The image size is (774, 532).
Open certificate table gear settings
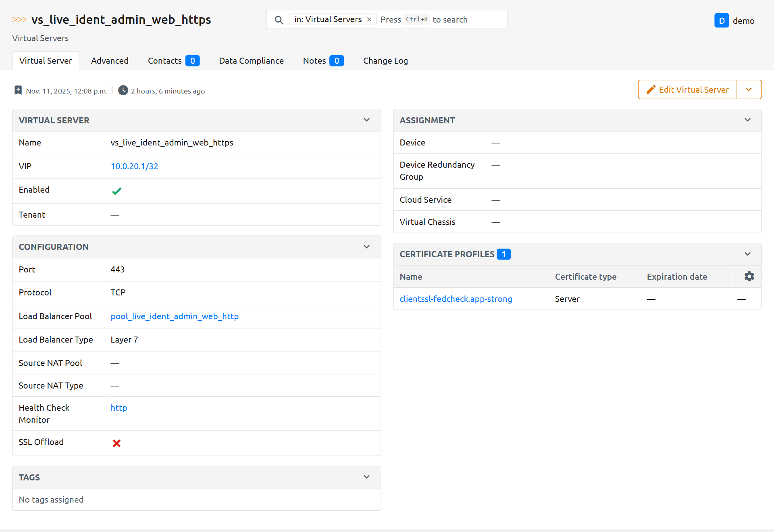coord(749,276)
